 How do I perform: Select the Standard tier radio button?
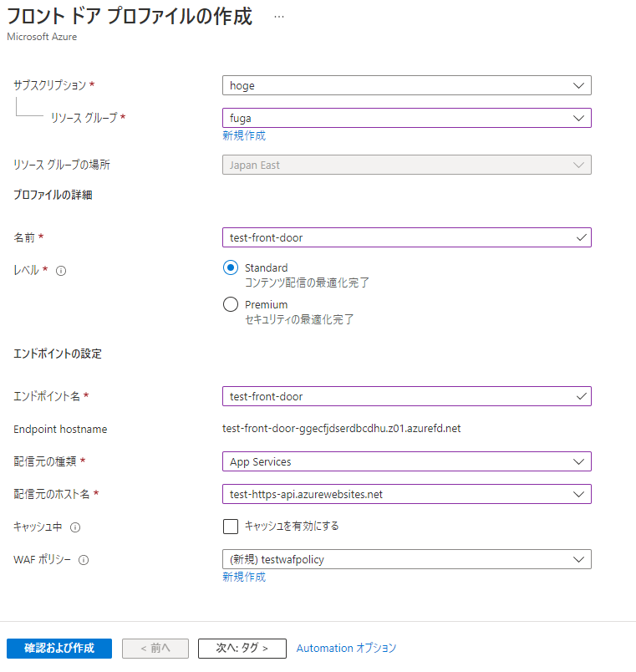click(x=231, y=267)
